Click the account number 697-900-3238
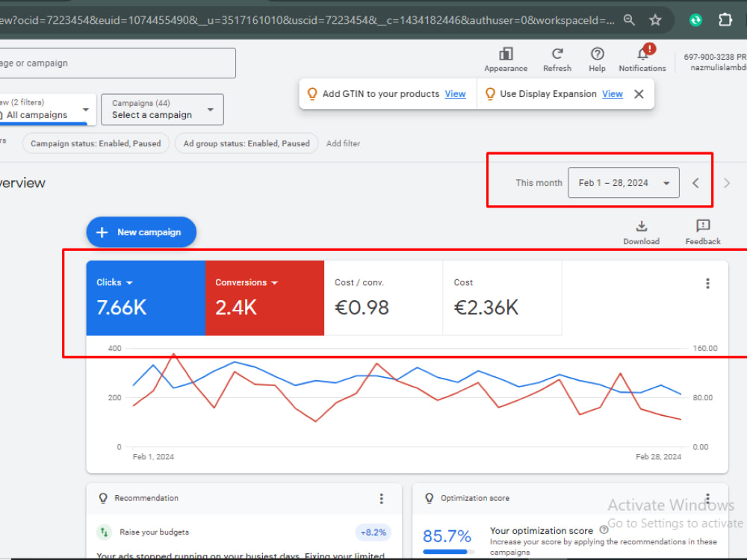The image size is (747, 560). (709, 57)
